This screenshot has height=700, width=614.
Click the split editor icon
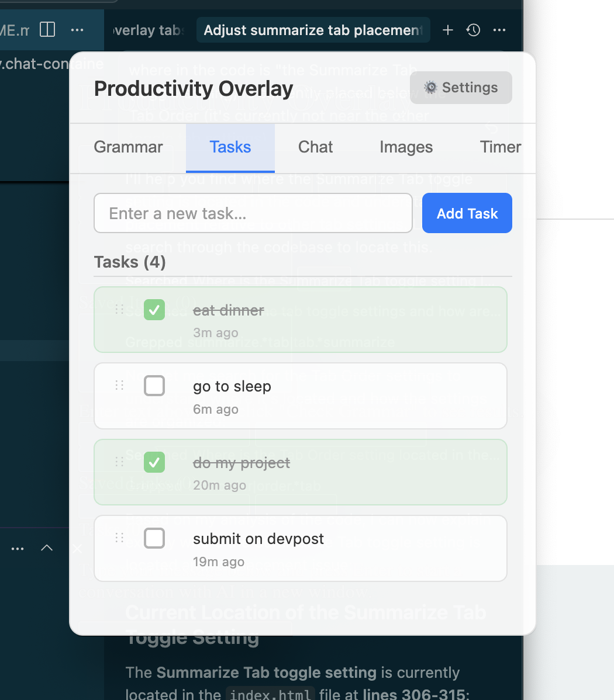click(47, 30)
